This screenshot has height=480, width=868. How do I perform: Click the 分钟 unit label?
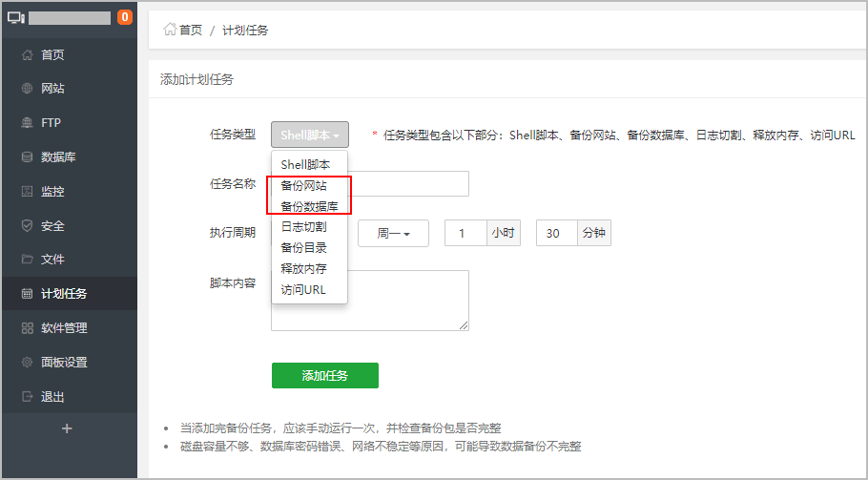pos(594,233)
